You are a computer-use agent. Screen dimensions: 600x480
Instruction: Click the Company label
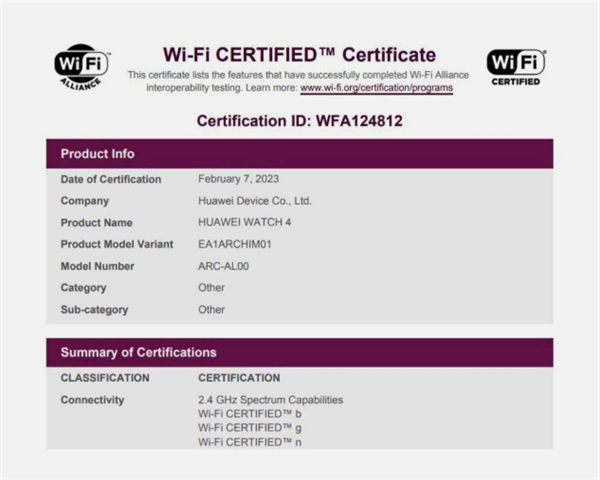(85, 201)
